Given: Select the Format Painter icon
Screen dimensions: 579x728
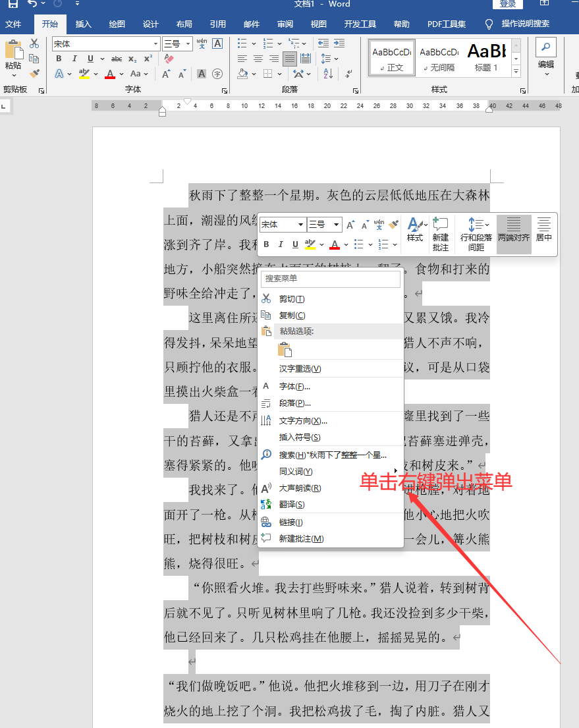Looking at the screenshot, I should [x=34, y=74].
